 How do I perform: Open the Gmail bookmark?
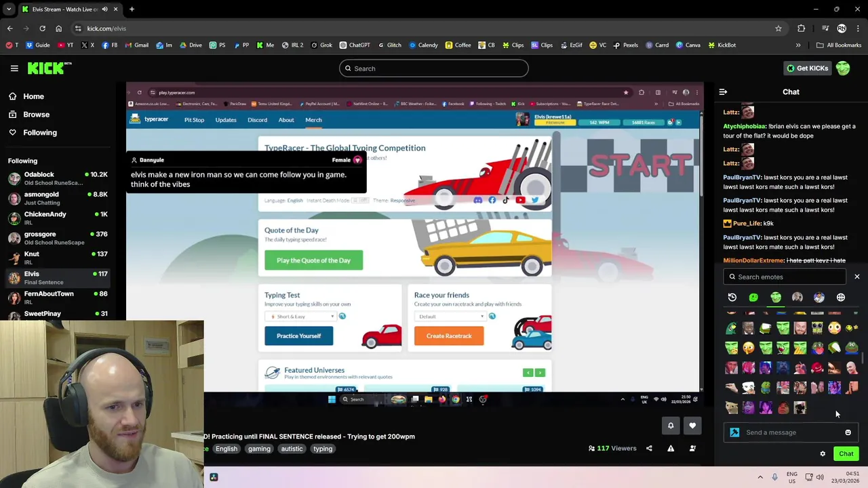[x=136, y=45]
